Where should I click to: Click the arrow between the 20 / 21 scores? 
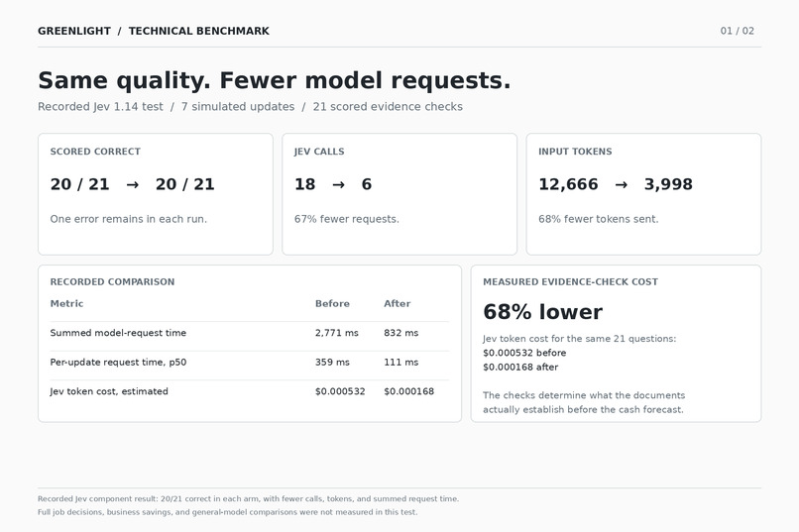(133, 185)
